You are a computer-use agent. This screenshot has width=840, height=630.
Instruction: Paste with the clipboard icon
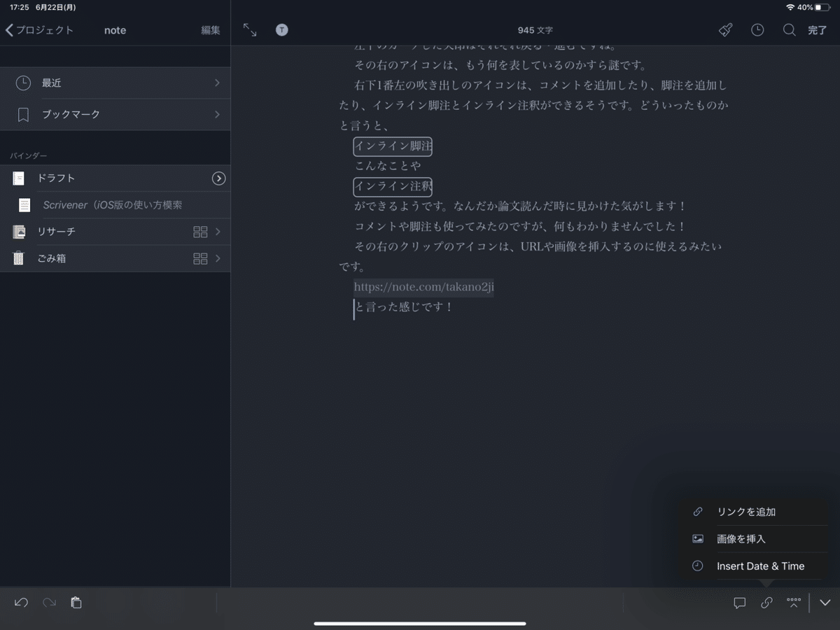[76, 602]
